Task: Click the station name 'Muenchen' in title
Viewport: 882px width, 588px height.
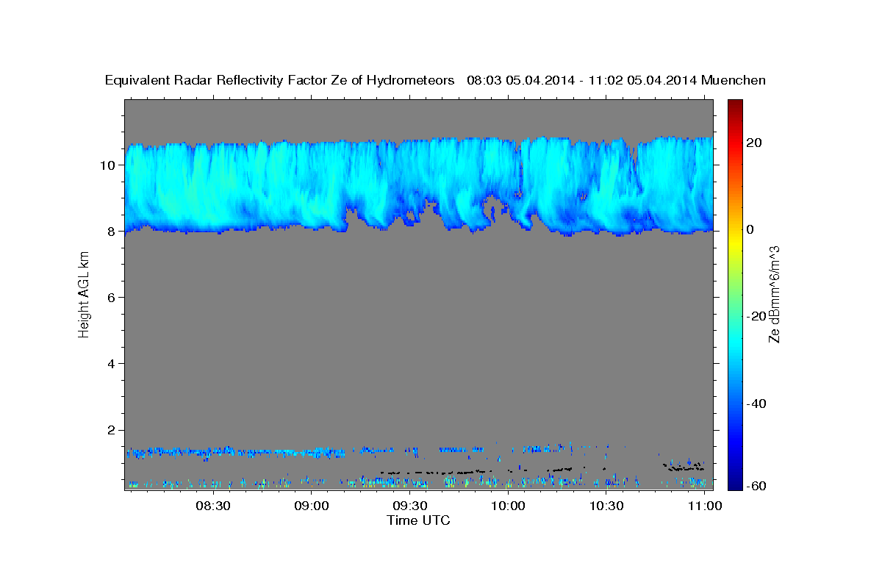Action: [734, 81]
